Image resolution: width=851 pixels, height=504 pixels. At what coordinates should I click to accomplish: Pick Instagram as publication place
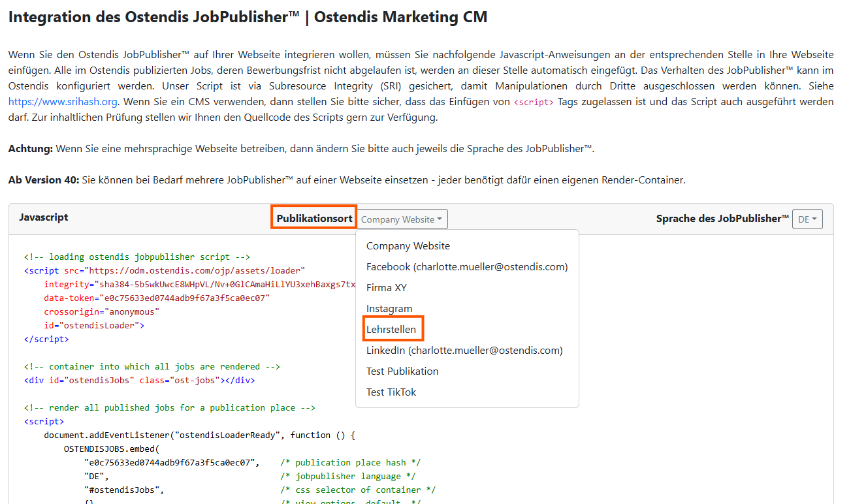tap(389, 309)
